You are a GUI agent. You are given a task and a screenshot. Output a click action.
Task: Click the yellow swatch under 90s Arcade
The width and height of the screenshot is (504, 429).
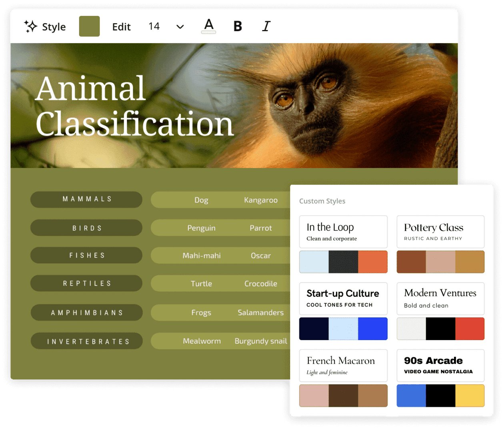click(x=470, y=395)
